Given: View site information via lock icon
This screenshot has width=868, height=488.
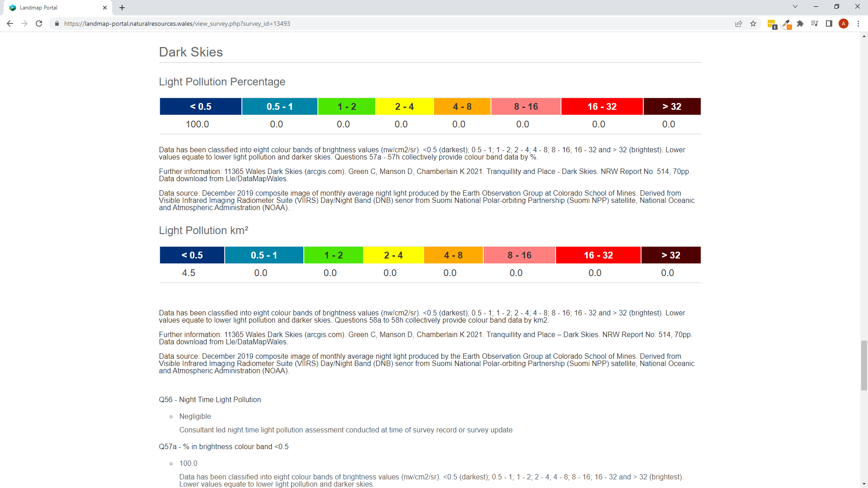Looking at the screenshot, I should pyautogui.click(x=57, y=23).
